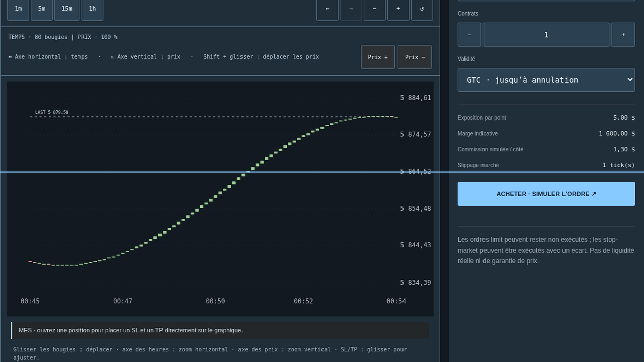Click the Slippage marché 1 tick(s) value
644x362 pixels.
pos(619,165)
